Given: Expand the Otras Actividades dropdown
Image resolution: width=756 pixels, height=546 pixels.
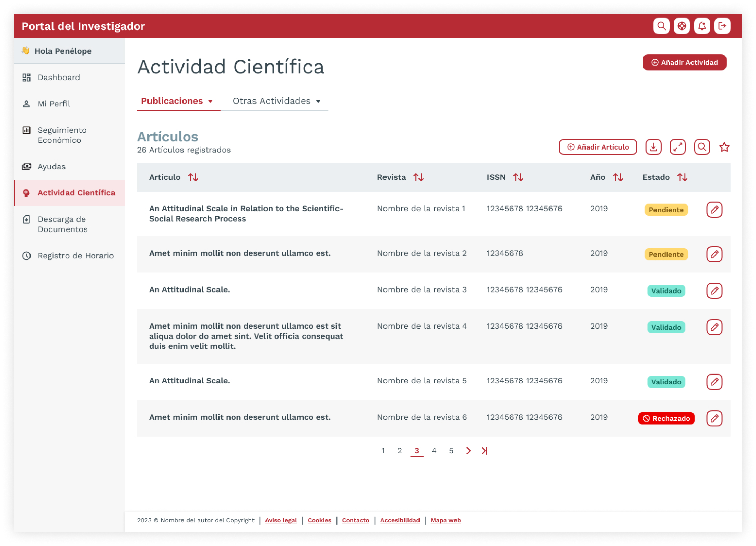Looking at the screenshot, I should click(x=276, y=101).
